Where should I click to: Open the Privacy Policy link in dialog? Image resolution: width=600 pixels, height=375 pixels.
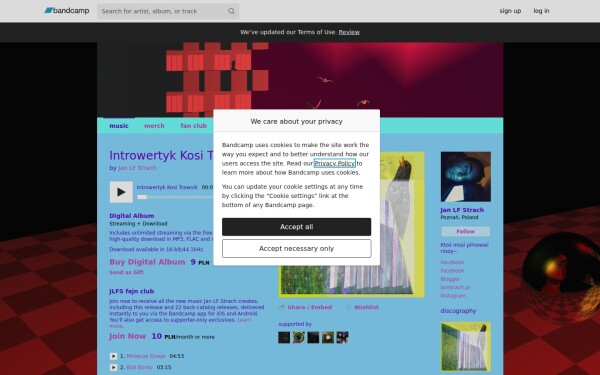point(334,163)
